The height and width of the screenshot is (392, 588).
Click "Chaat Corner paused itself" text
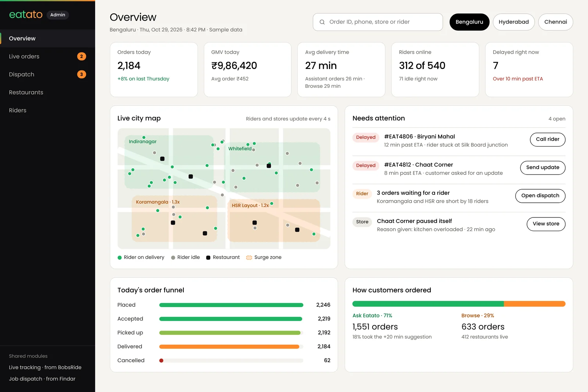(x=414, y=221)
